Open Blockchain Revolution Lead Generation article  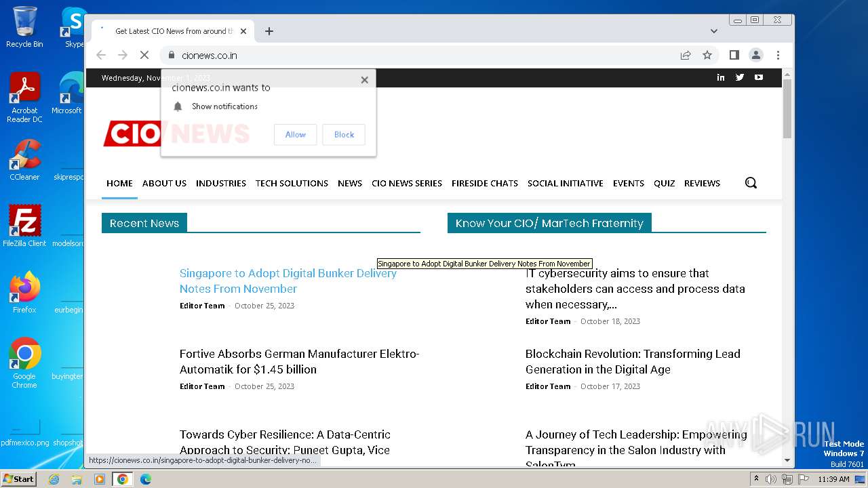click(633, 361)
